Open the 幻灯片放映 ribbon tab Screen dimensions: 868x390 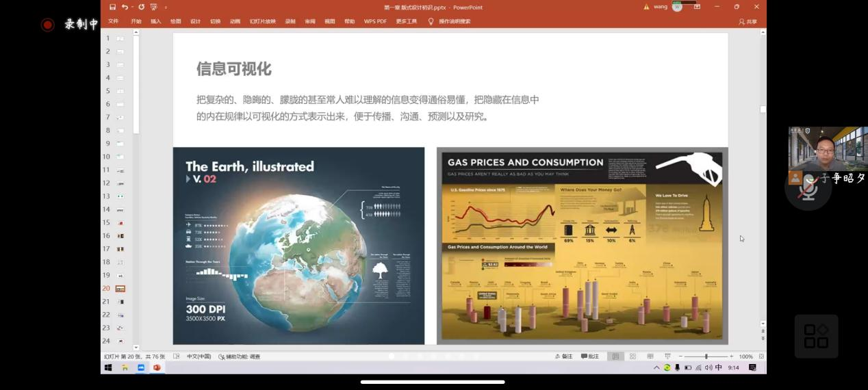click(x=262, y=21)
